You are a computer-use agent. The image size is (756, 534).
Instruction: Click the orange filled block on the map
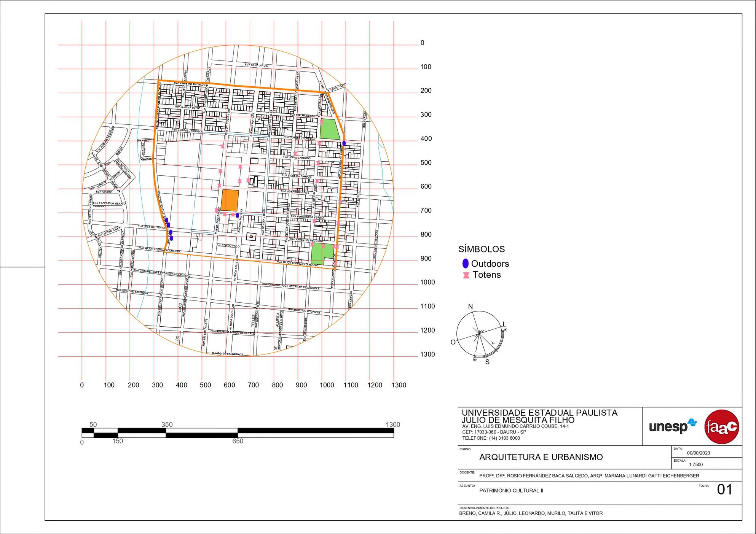pos(230,200)
